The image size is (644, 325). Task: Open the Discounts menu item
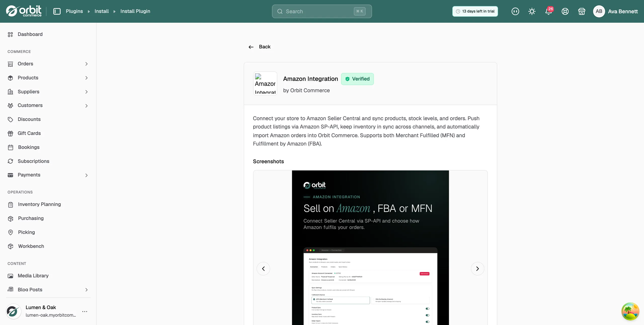point(48,119)
